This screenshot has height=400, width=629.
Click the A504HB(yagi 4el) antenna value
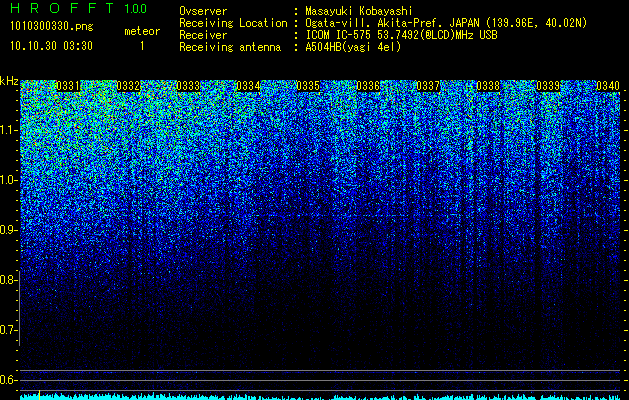coord(353,47)
